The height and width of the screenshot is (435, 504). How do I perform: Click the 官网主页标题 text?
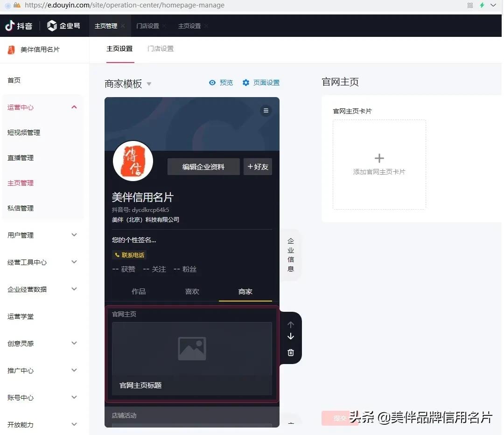click(x=140, y=385)
